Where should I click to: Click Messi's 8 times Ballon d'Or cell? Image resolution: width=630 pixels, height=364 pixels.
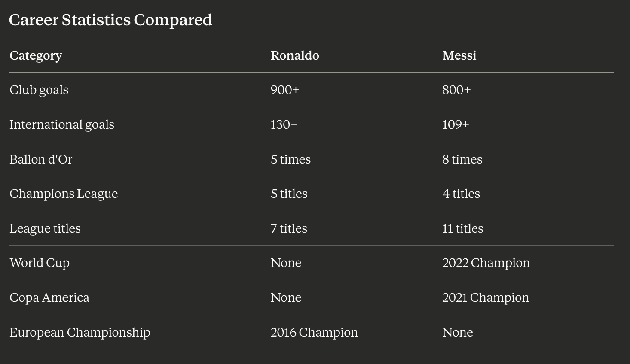click(462, 159)
